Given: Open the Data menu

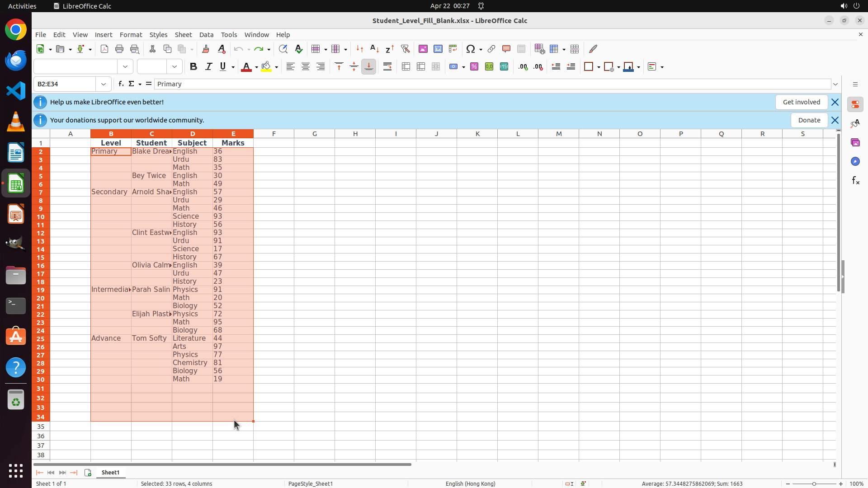Looking at the screenshot, I should pos(206,35).
